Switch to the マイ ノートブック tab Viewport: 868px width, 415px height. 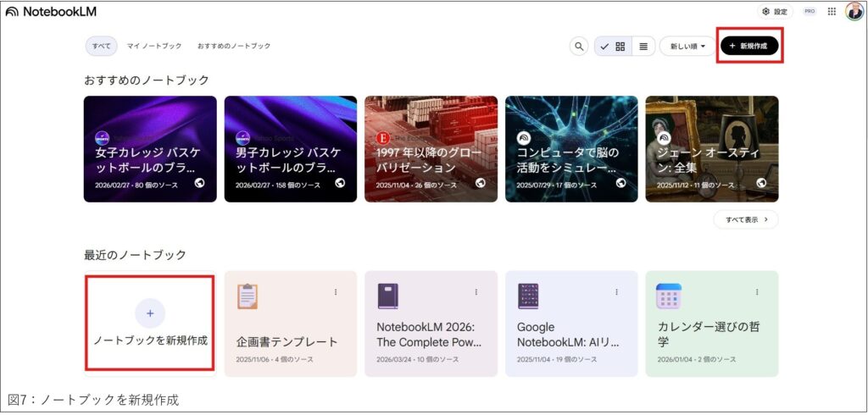coord(153,46)
